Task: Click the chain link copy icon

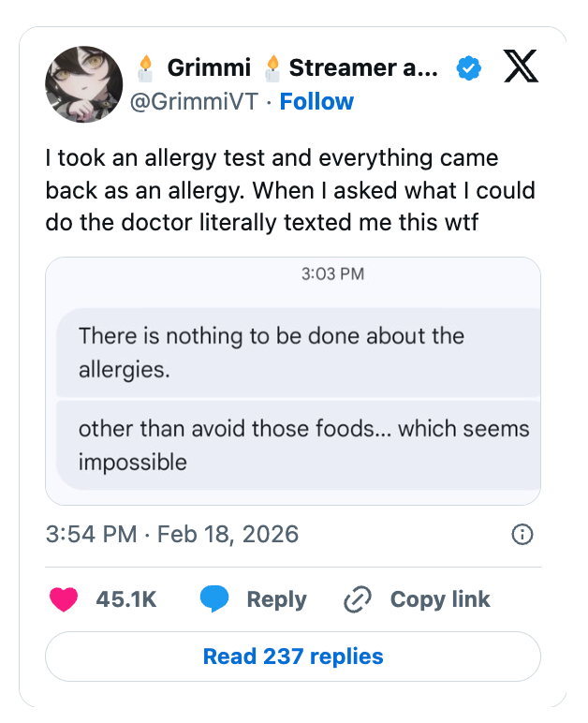Action: 358,599
